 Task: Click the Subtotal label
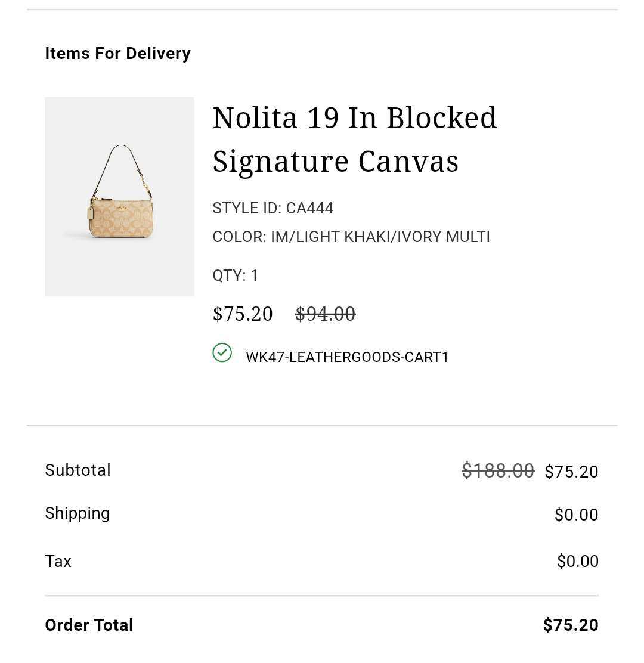click(78, 470)
